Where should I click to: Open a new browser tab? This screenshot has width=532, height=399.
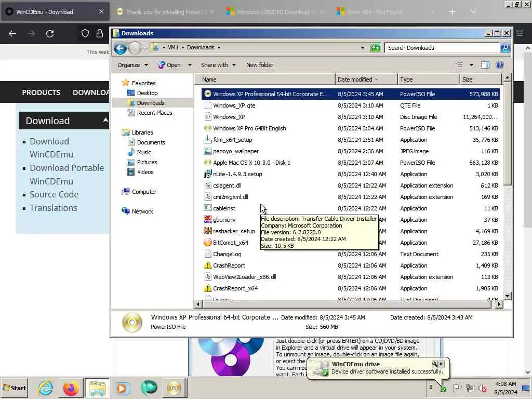click(453, 12)
